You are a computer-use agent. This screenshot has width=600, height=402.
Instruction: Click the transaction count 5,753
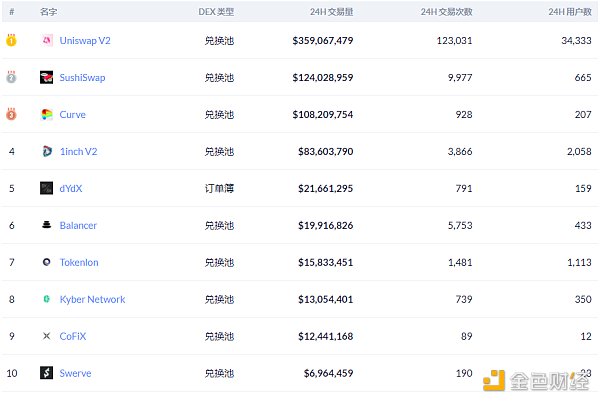coord(460,225)
